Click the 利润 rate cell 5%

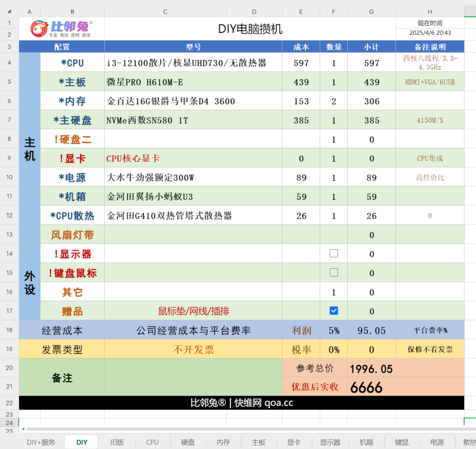click(334, 330)
